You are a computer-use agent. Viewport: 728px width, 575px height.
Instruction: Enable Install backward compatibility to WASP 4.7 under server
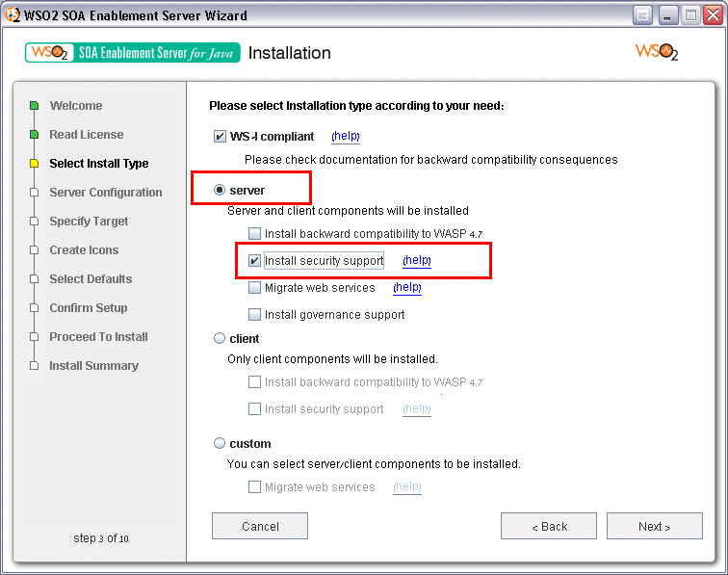point(254,233)
